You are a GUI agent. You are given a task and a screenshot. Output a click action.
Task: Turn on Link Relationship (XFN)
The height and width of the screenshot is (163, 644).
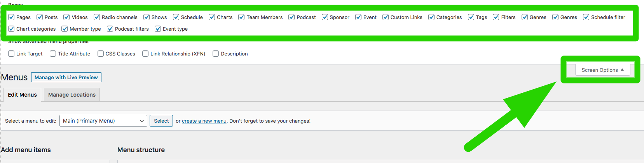[145, 54]
